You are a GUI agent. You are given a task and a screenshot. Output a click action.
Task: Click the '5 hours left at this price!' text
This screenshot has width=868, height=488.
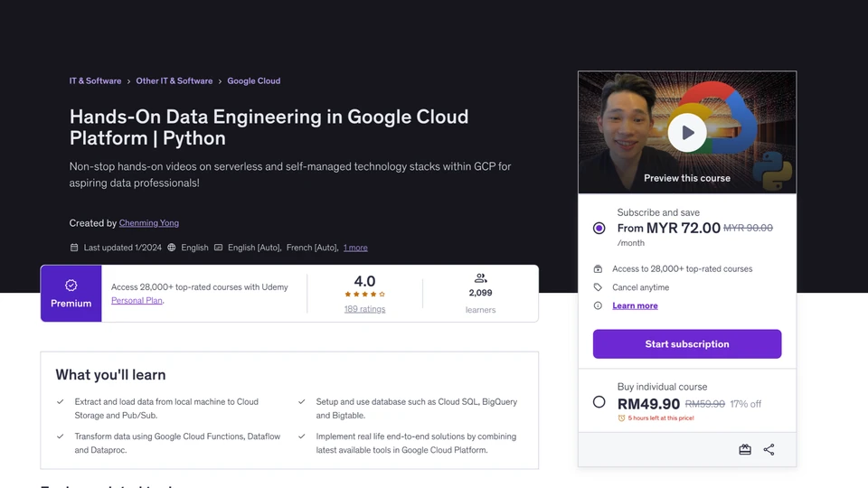pos(661,418)
